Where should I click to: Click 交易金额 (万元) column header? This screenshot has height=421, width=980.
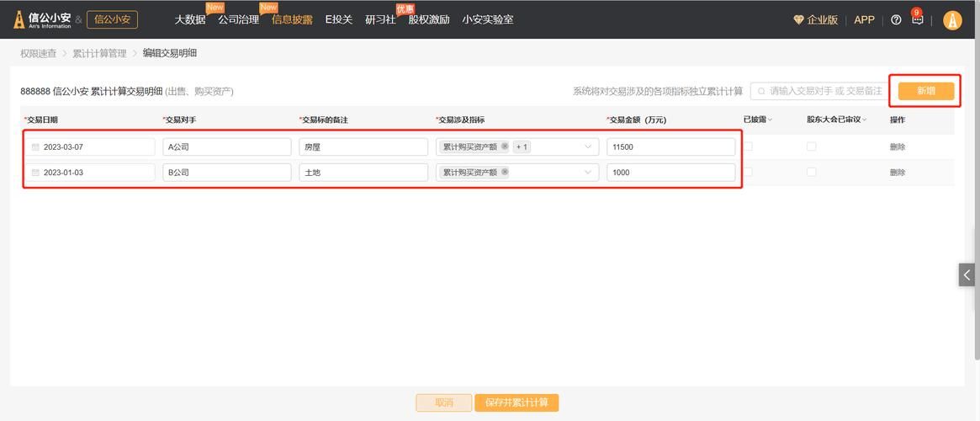(638, 120)
